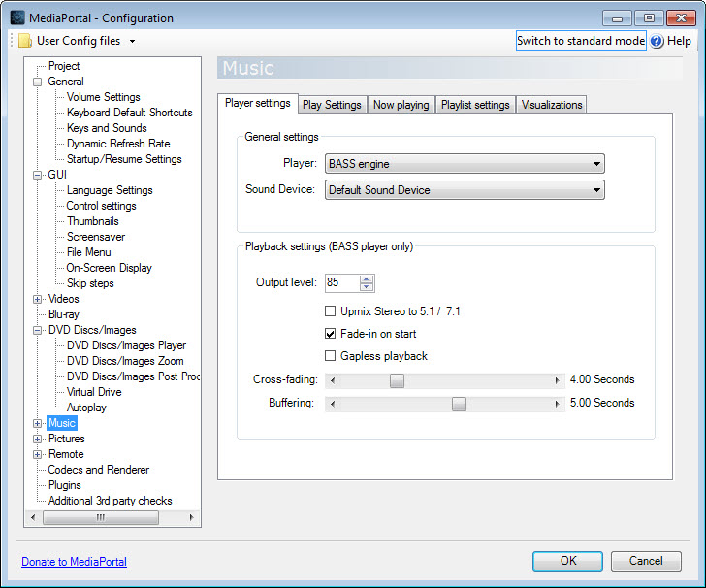This screenshot has width=706, height=588.
Task: Open the Player dropdown showing BASS engine
Action: (465, 164)
